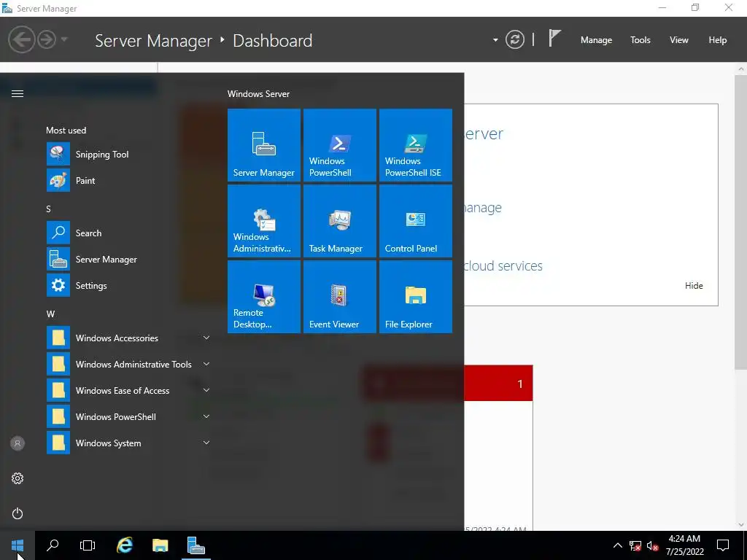
Task: Click the letter S section header
Action: (48, 209)
